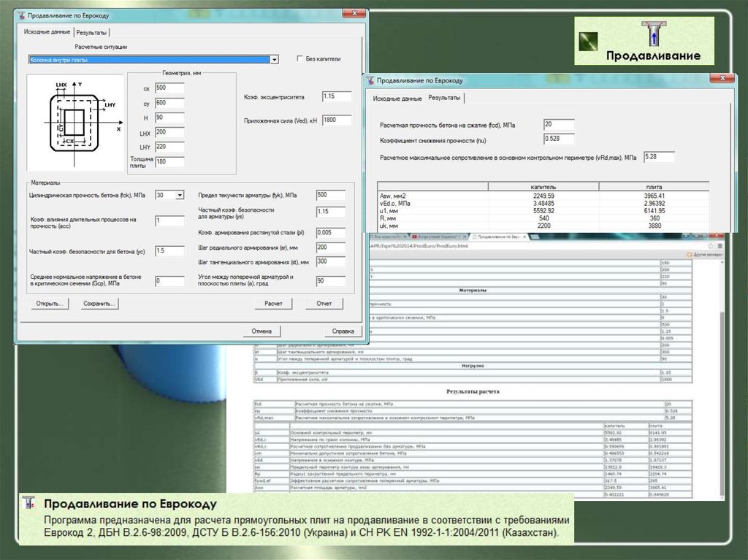Image resolution: width=748 pixels, height=560 pixels.
Task: Click the Открыть... button
Action: tap(50, 303)
